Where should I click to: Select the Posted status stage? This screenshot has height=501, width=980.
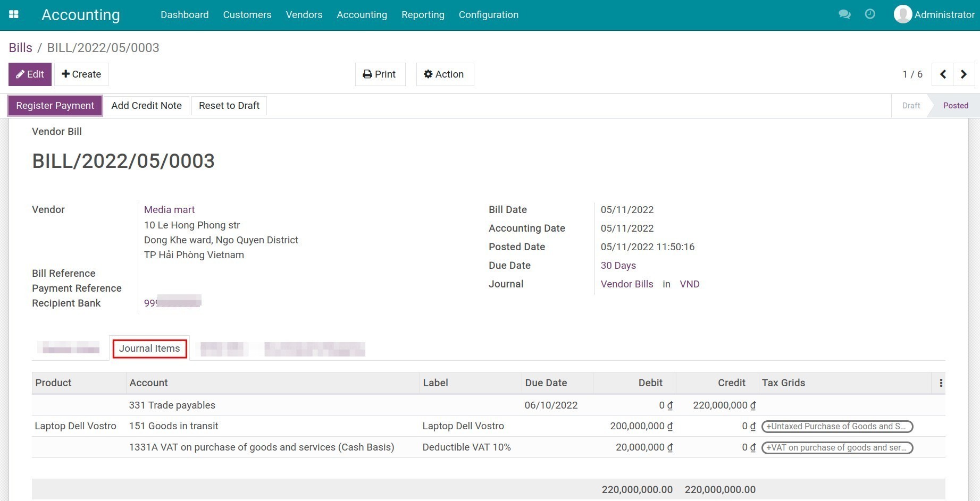pyautogui.click(x=955, y=106)
